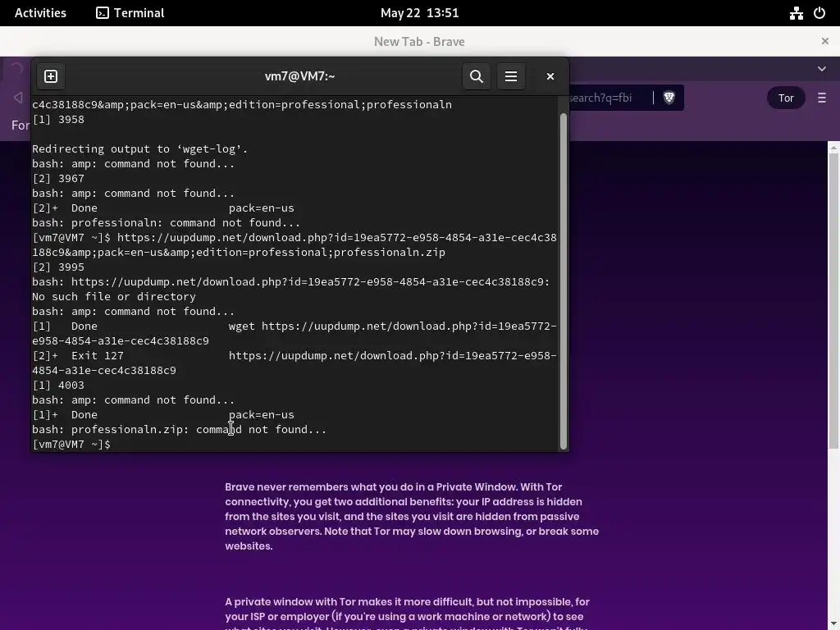This screenshot has height=630, width=840.
Task: Click the terminal vertical scrollbar
Action: [x=563, y=281]
